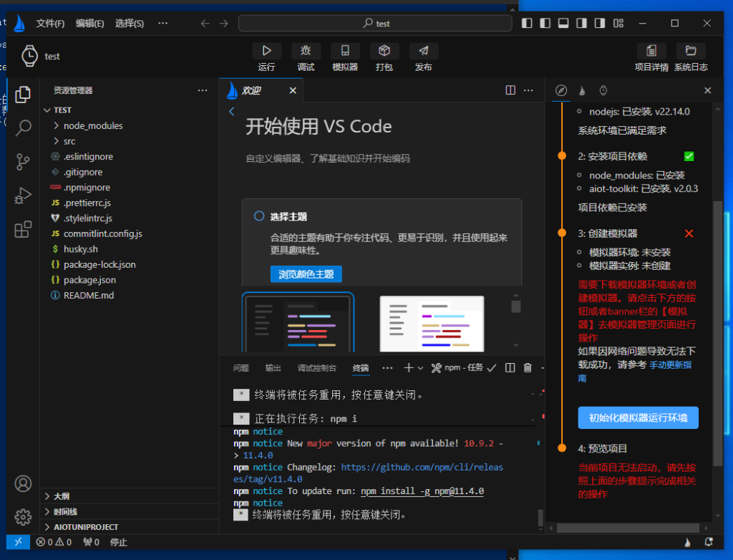The image size is (733, 560).
Task: Open the new terminal dropdown chevron
Action: pos(420,368)
